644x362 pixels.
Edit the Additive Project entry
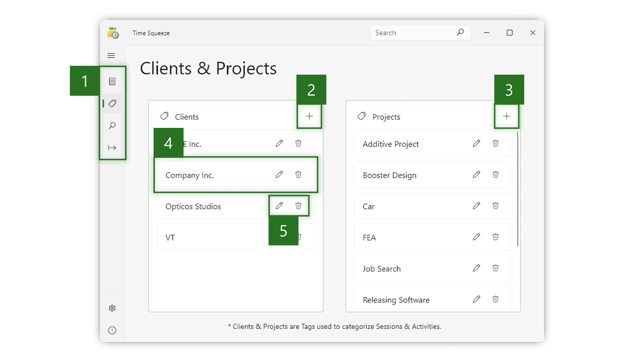pyautogui.click(x=477, y=143)
